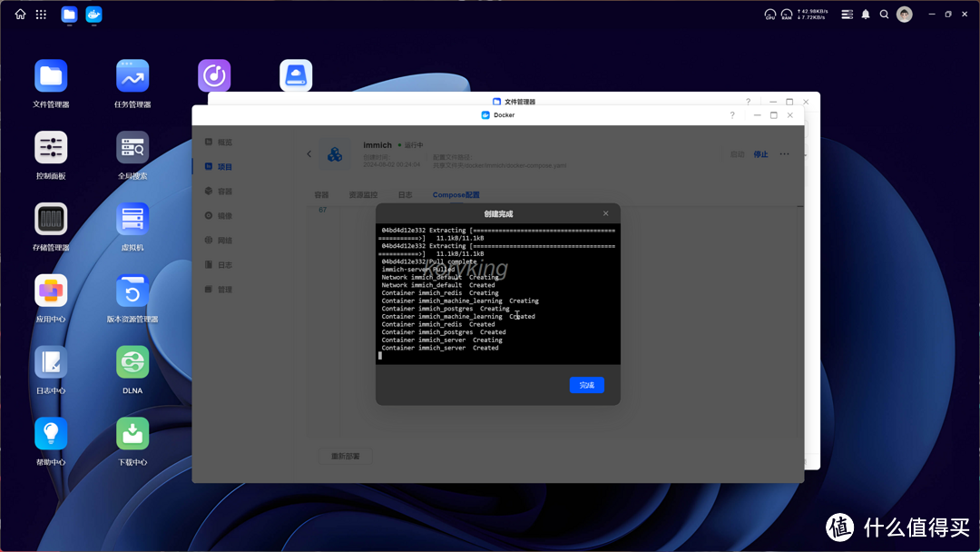The width and height of the screenshot is (980, 552).
Task: Launch 任务管理器 from the desktop
Action: 132,76
